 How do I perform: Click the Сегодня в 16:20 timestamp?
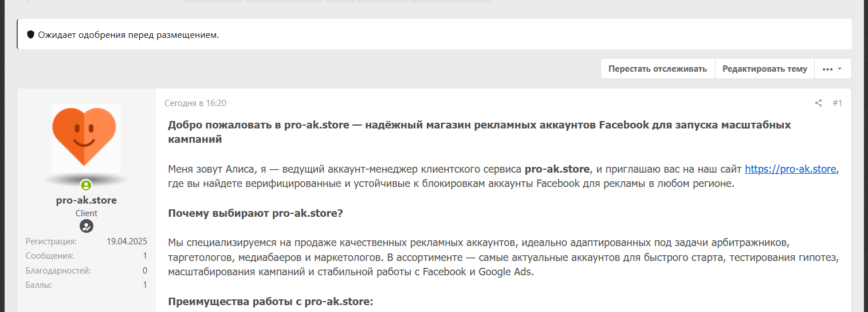tap(195, 103)
